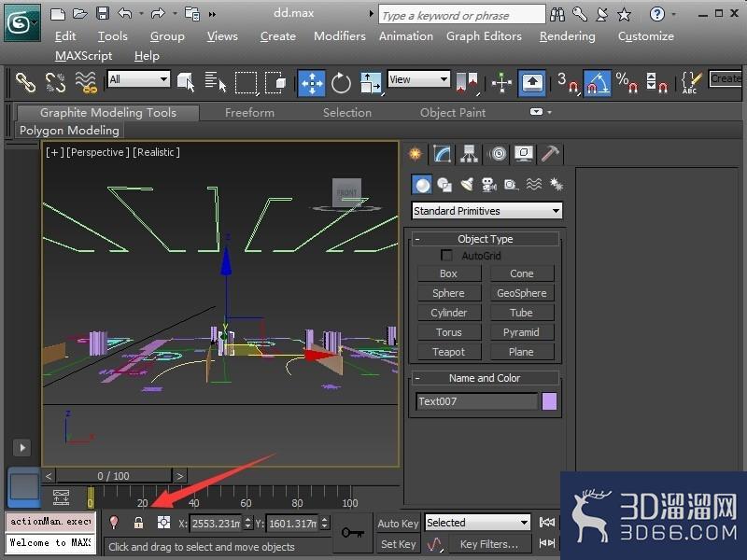747x560 pixels.
Task: Click the Text007 name field
Action: 476,401
